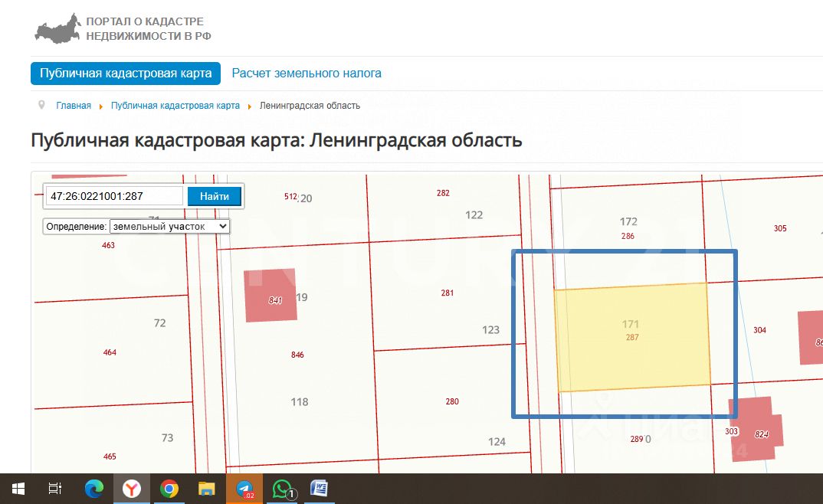Open WhatsApp from the taskbar
Viewport: 823px width, 504px height.
point(283,489)
